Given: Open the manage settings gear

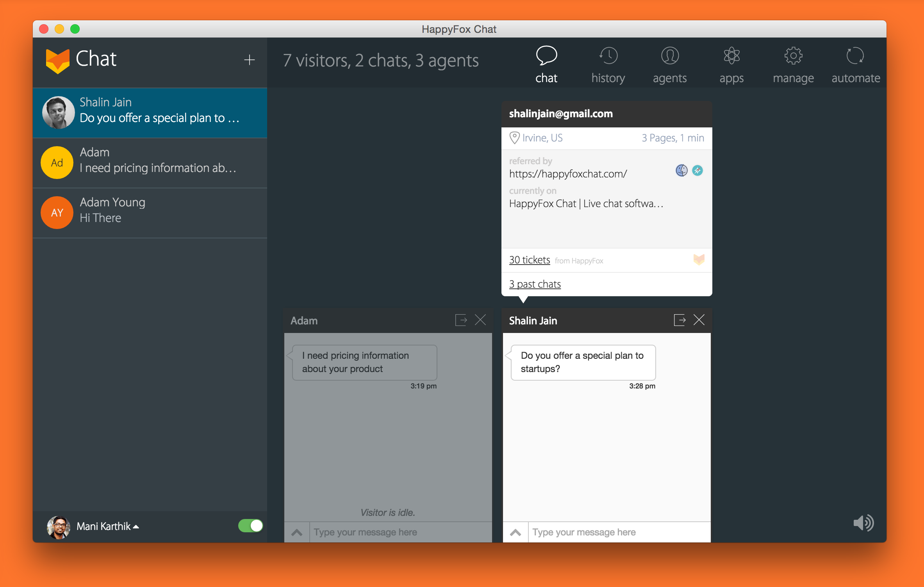Looking at the screenshot, I should [793, 65].
